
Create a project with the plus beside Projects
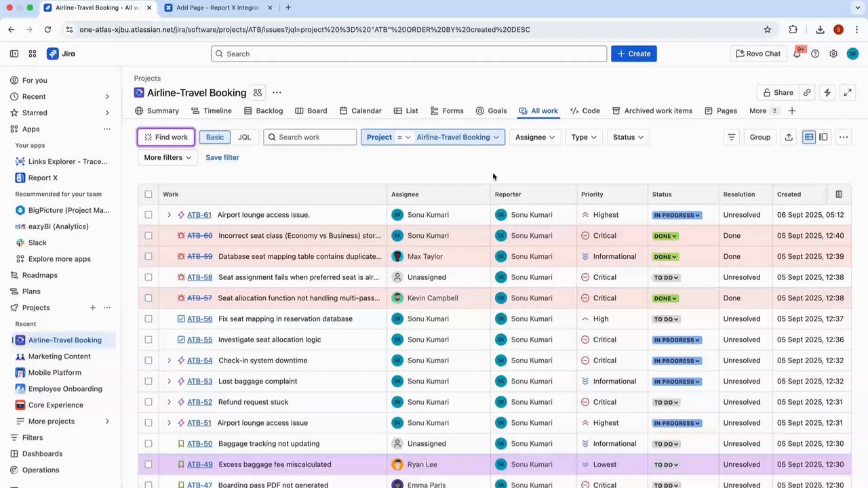(93, 308)
